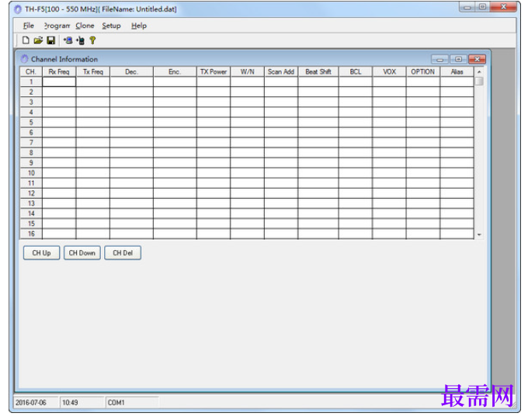
Task: Open the Program menu
Action: coord(57,26)
